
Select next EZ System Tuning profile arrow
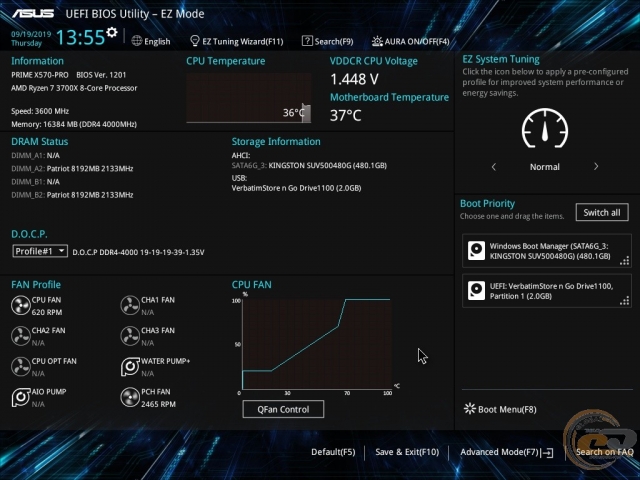pyautogui.click(x=596, y=167)
